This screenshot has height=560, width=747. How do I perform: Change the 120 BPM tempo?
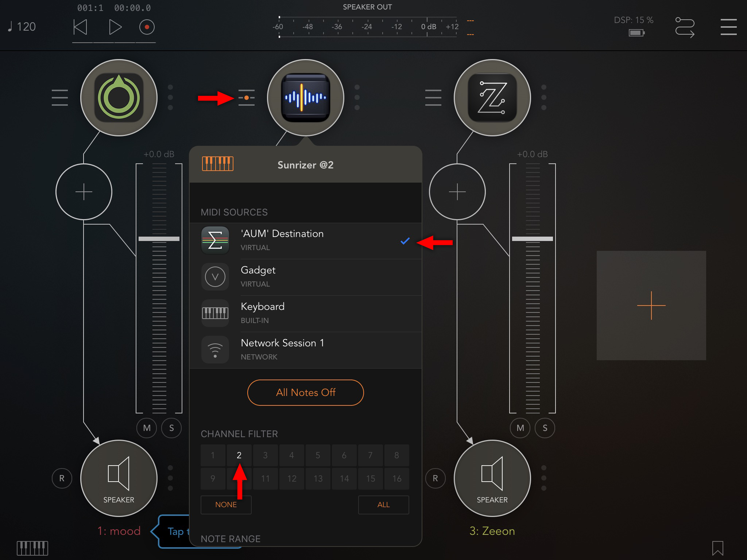click(x=22, y=27)
